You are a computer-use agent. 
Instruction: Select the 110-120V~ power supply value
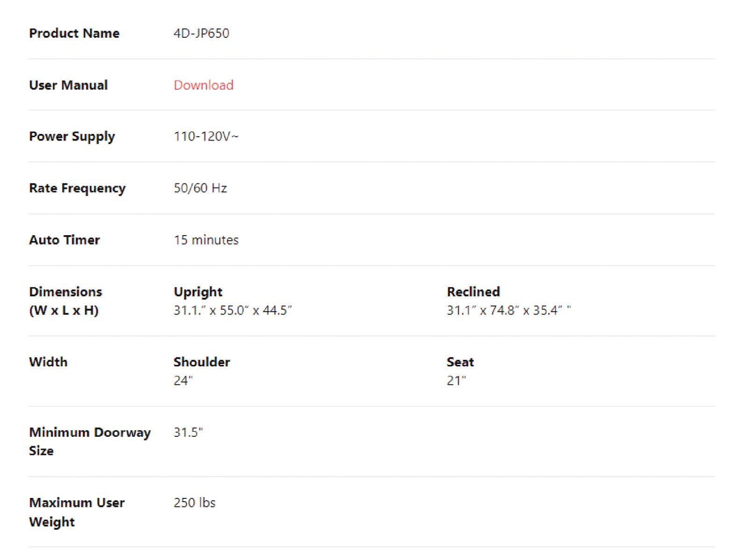206,136
